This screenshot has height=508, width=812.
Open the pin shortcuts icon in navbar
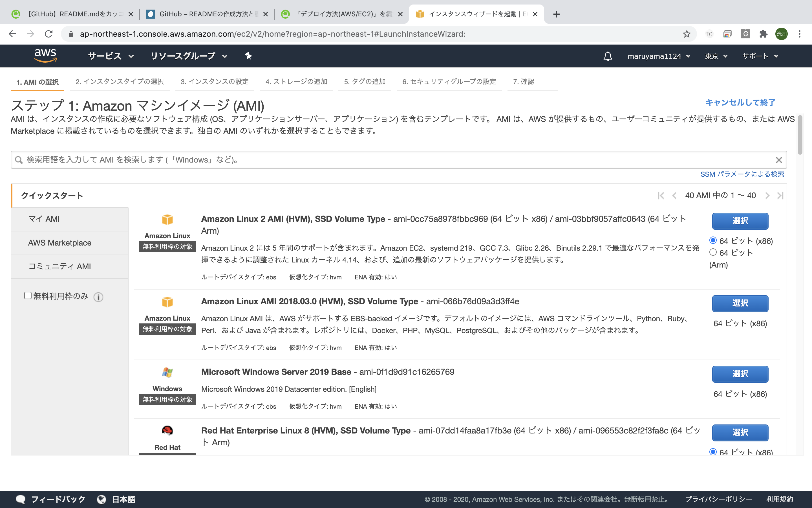(248, 56)
